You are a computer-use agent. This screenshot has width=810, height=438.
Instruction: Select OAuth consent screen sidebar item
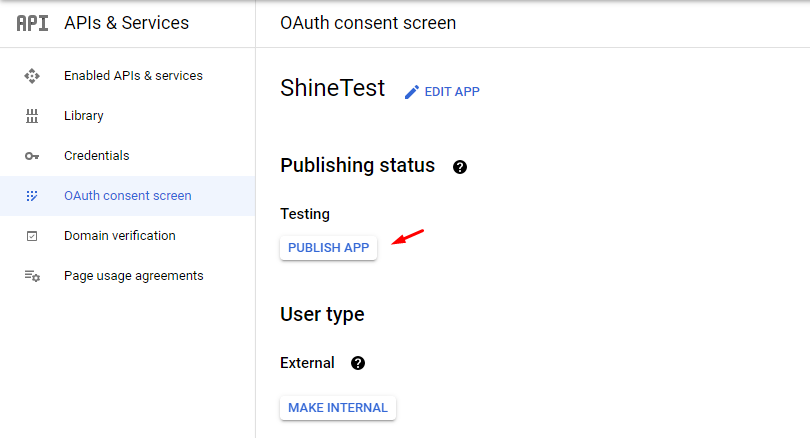128,196
